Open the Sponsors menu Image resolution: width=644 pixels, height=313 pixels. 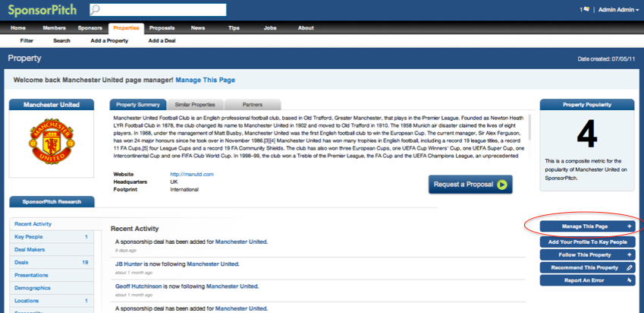[x=90, y=28]
